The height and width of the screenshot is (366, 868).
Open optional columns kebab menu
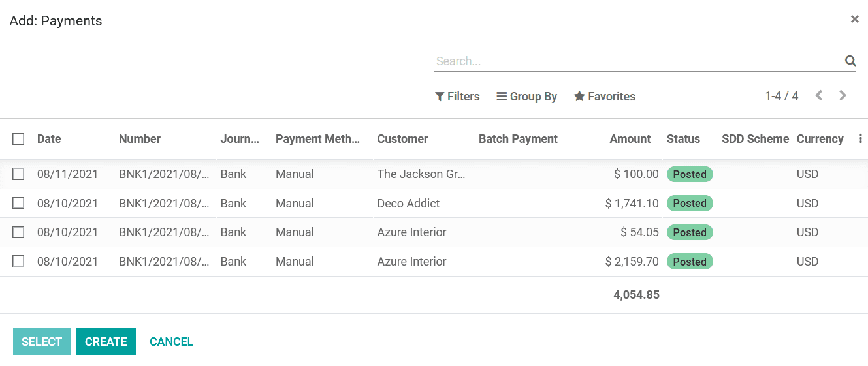point(860,138)
